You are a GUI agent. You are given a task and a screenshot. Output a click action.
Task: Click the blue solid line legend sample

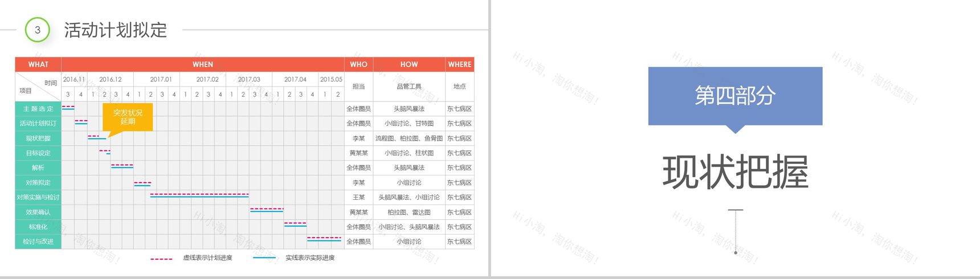coord(264,258)
